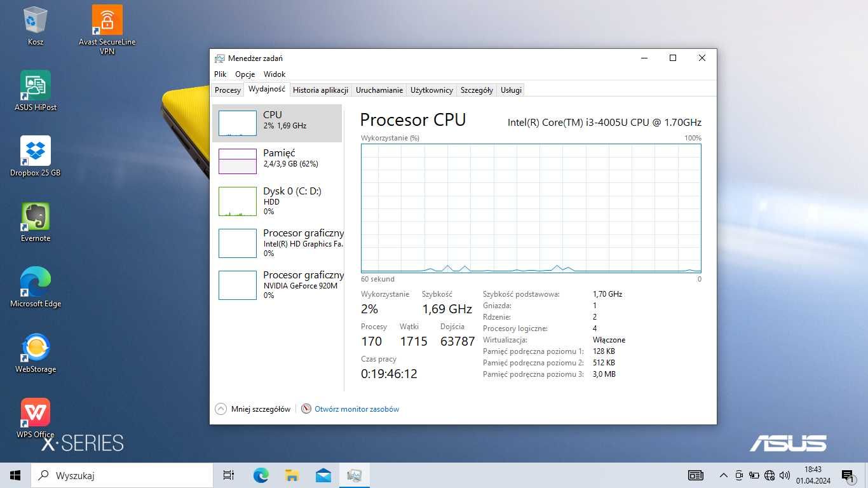This screenshot has height=488, width=868.
Task: Open Task View on the taskbar
Action: (229, 475)
